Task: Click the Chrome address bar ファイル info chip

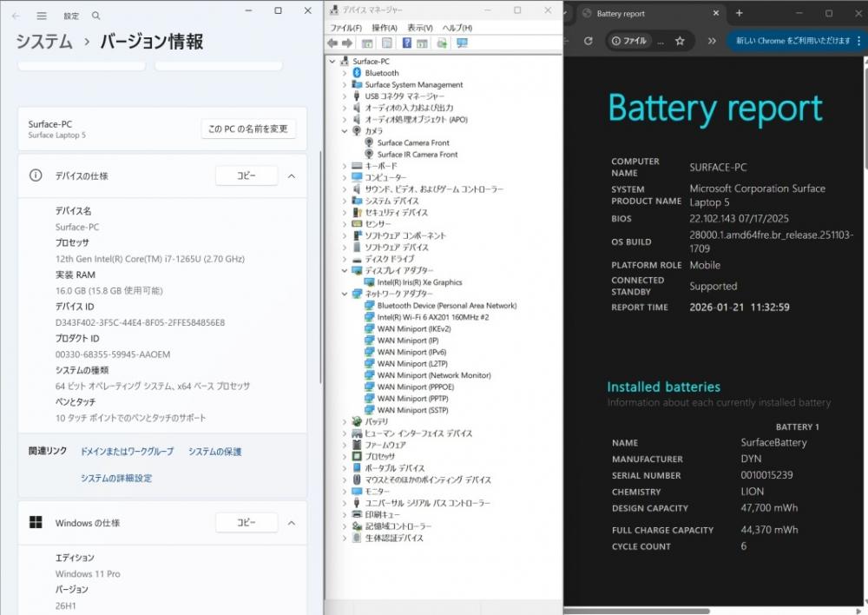Action: pyautogui.click(x=628, y=41)
